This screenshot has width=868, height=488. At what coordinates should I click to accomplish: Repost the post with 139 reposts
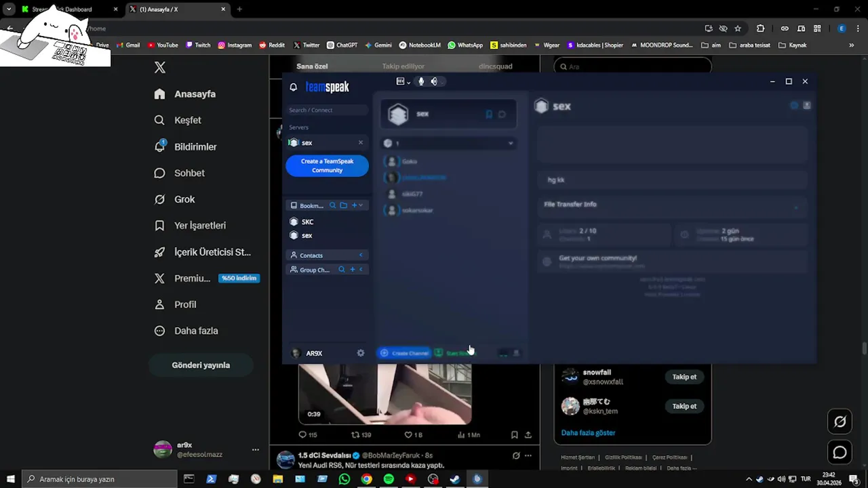click(361, 434)
